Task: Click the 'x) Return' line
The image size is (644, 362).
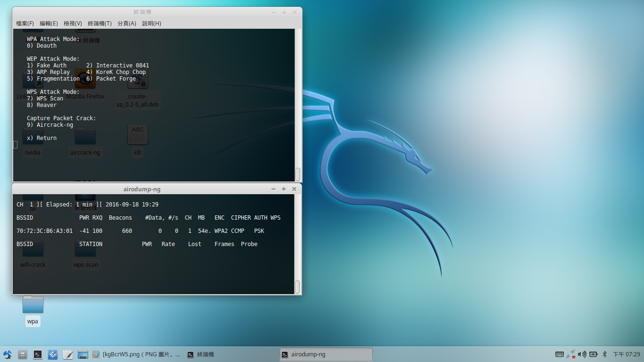Action: tap(41, 138)
